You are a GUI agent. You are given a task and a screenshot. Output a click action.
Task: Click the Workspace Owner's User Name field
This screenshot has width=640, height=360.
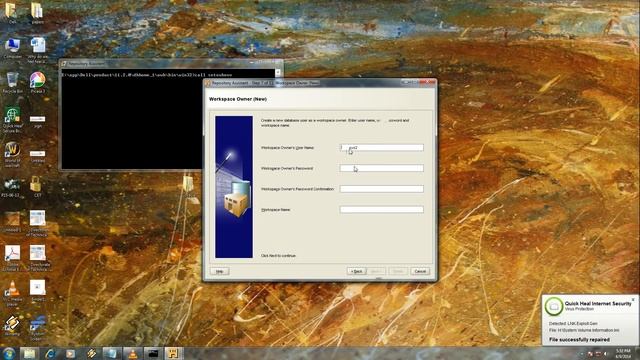click(382, 148)
